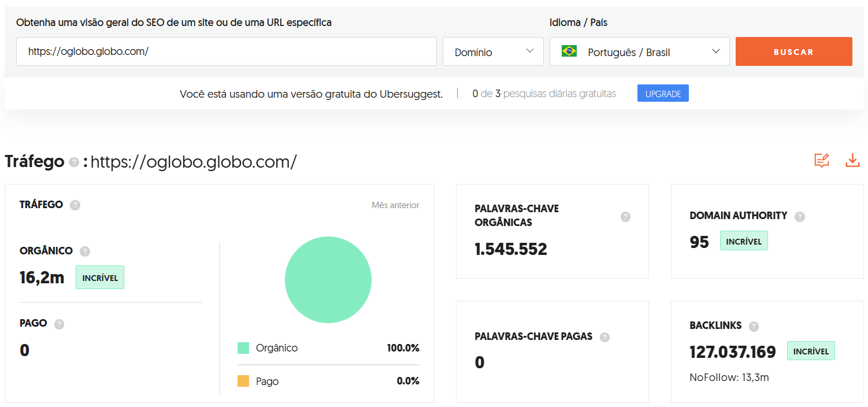The height and width of the screenshot is (407, 868).
Task: Click the paid keywords value 0
Action: pyautogui.click(x=480, y=362)
